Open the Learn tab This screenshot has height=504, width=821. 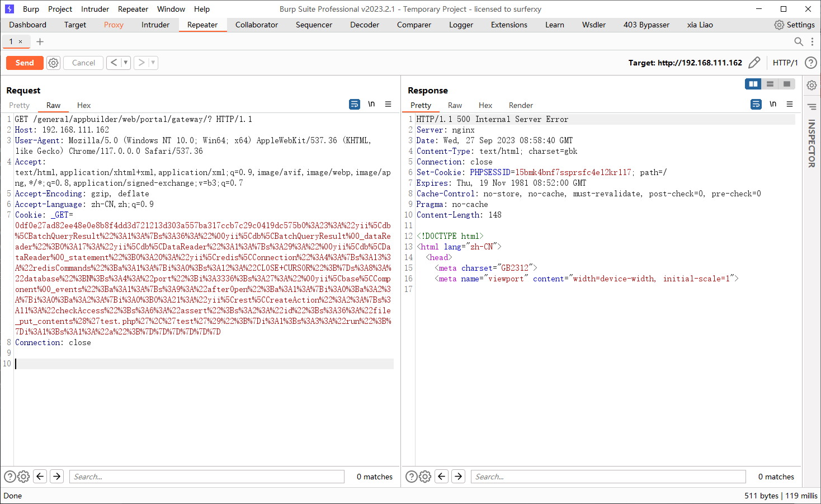[x=555, y=25]
